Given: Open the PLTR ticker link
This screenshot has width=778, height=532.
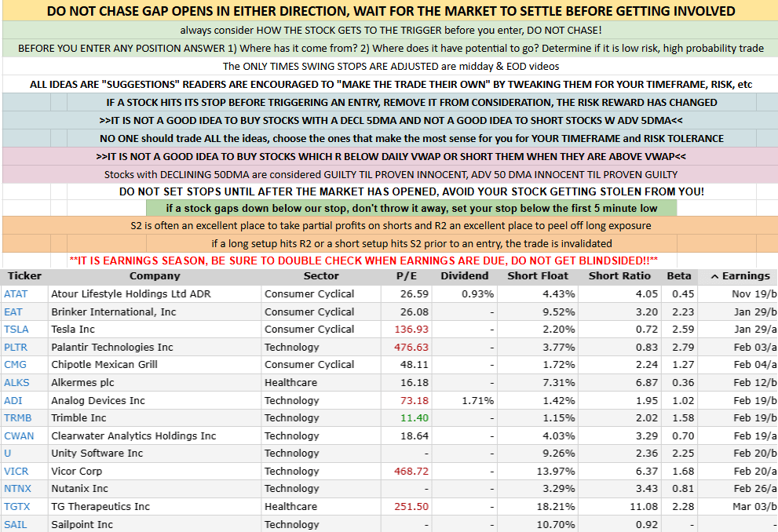Looking at the screenshot, I should [x=16, y=347].
